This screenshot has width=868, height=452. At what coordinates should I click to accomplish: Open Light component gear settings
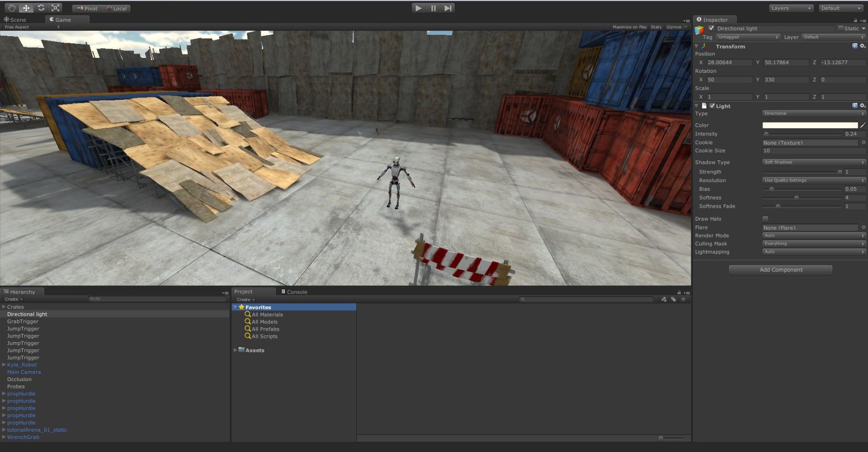pyautogui.click(x=863, y=106)
